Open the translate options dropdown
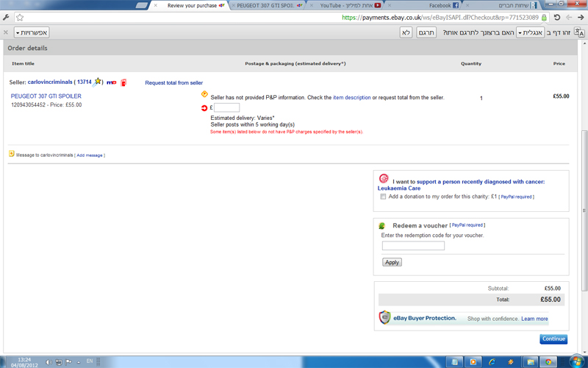Screen dimensions: 588x368 pos(32,32)
